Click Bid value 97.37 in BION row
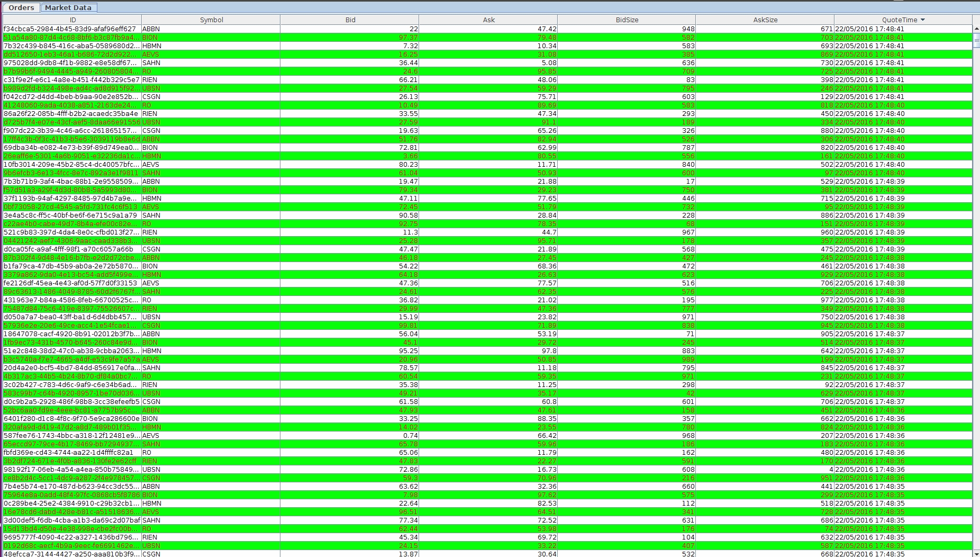 coord(408,38)
